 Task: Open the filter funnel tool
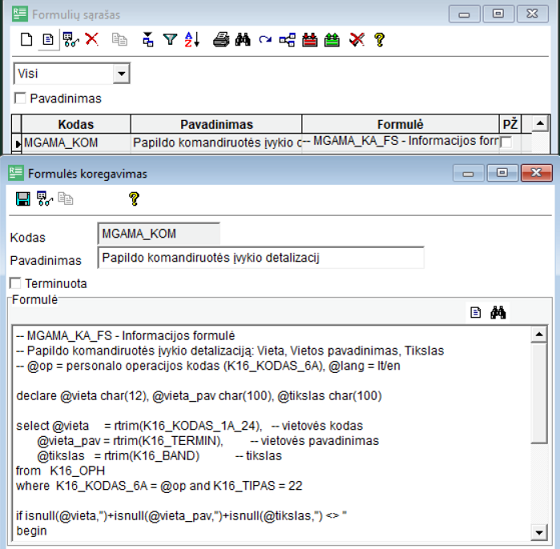170,39
